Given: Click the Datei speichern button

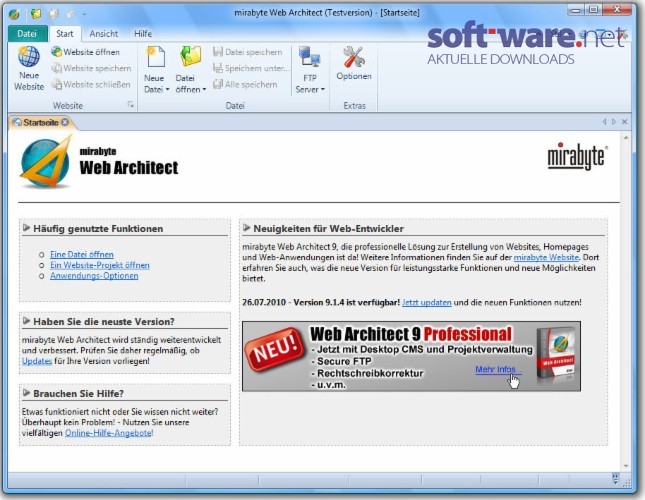Looking at the screenshot, I should pos(248,52).
